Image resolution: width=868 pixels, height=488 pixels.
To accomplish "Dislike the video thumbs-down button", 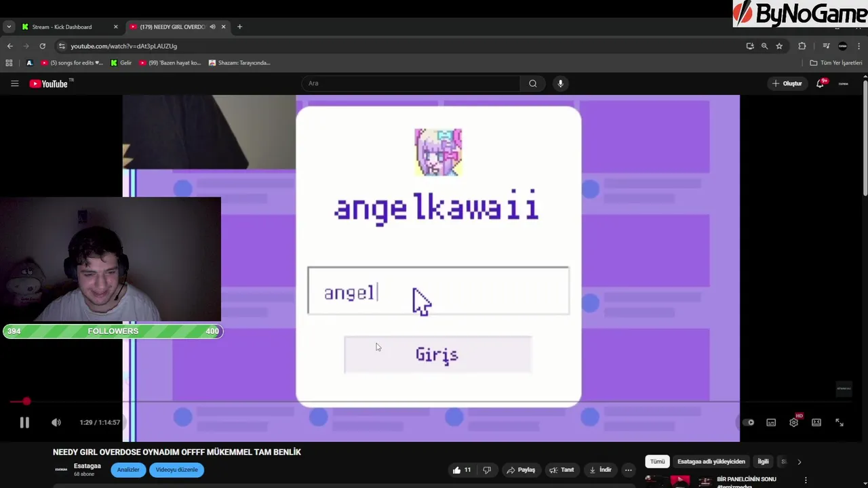I will (487, 470).
